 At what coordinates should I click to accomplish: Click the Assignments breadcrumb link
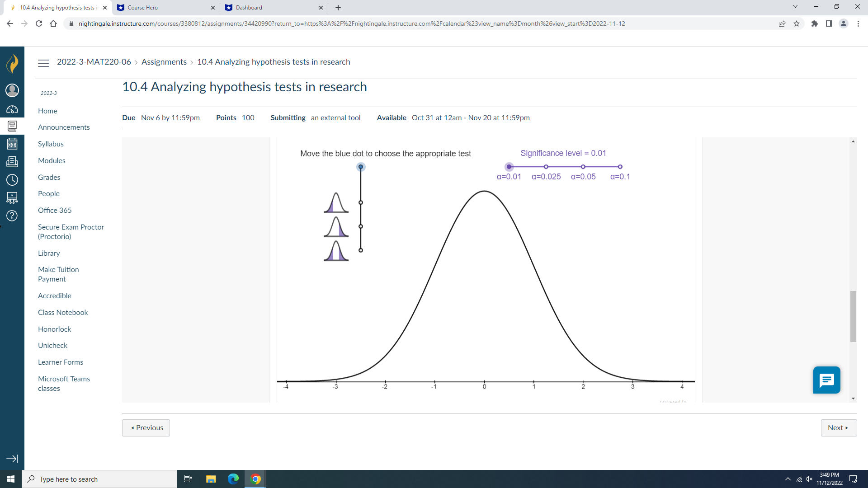pyautogui.click(x=164, y=62)
